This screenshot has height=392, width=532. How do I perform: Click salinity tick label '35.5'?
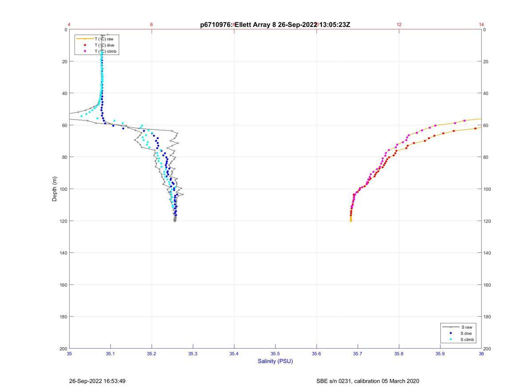pos(275,353)
